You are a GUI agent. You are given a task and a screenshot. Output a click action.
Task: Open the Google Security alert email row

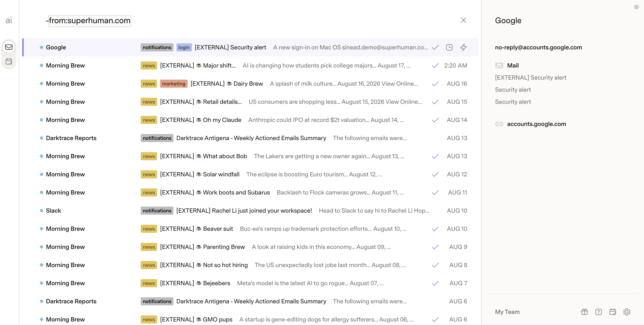[250, 47]
